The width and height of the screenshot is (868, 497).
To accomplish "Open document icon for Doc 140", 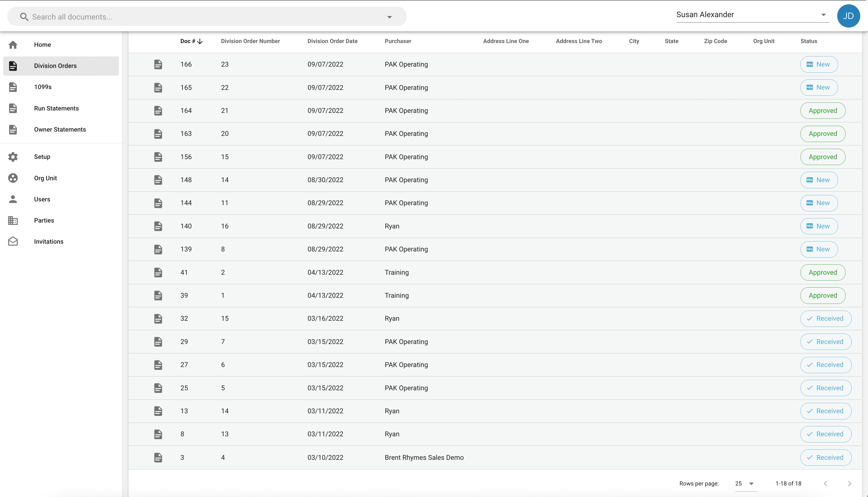I will coord(158,226).
